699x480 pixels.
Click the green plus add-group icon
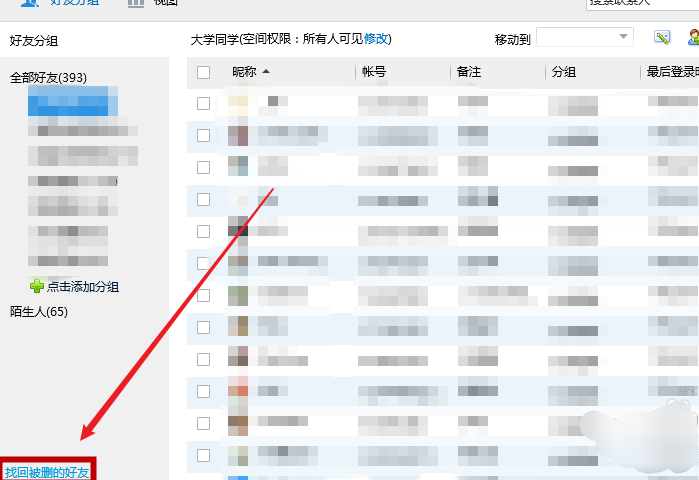click(x=37, y=286)
